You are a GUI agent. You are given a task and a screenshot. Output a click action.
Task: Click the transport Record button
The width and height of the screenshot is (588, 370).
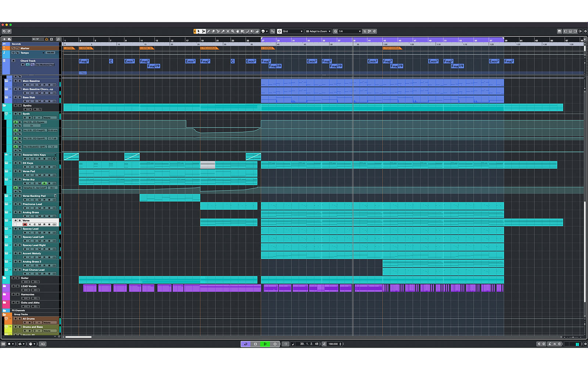[275, 344]
